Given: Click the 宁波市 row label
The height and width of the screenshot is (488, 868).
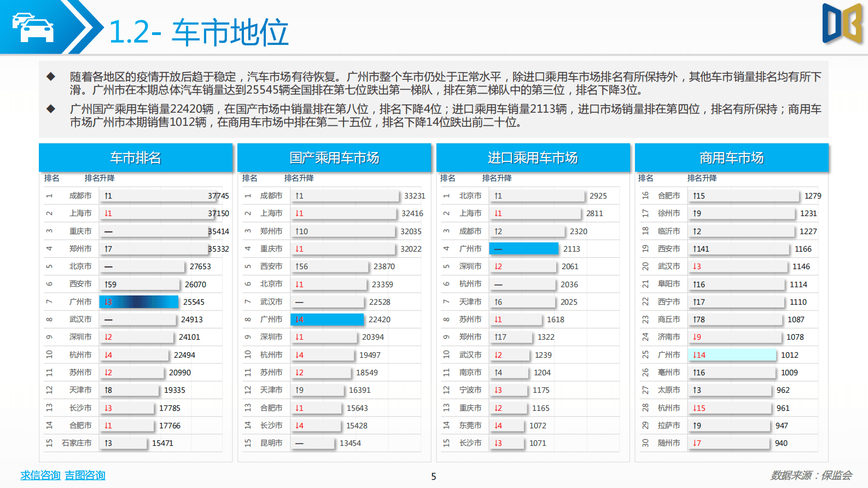Looking at the screenshot, I should (x=470, y=390).
